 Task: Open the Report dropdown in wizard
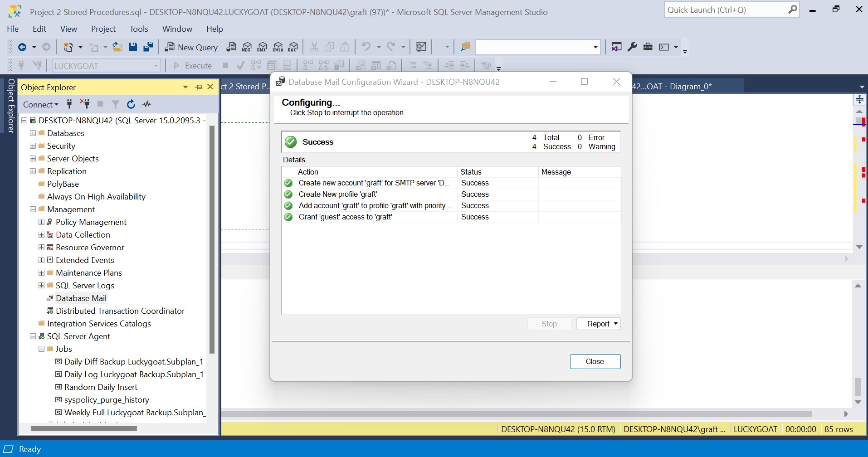(598, 324)
